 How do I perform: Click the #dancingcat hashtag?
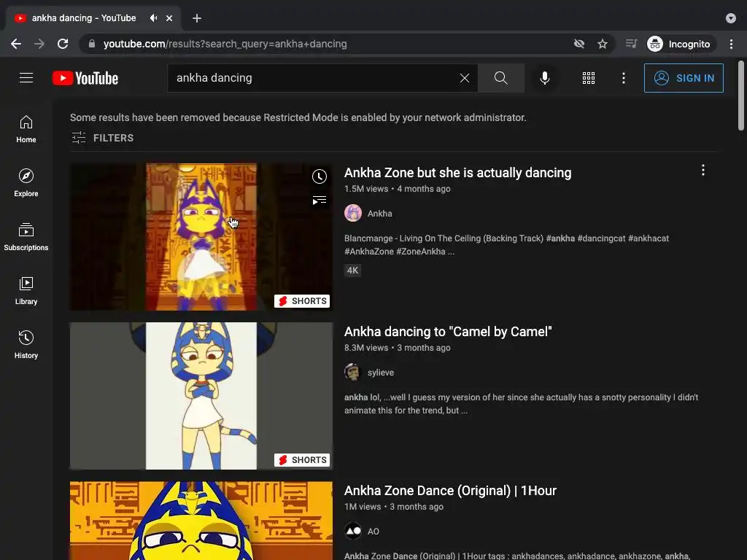[x=601, y=238]
